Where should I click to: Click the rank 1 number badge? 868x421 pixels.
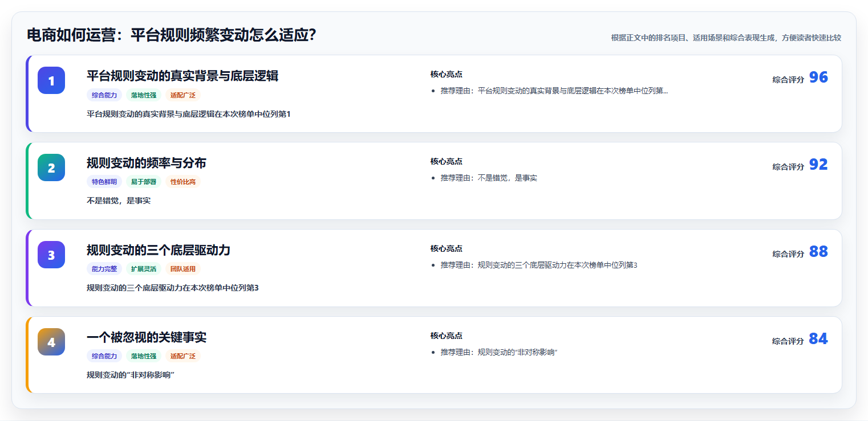point(51,80)
